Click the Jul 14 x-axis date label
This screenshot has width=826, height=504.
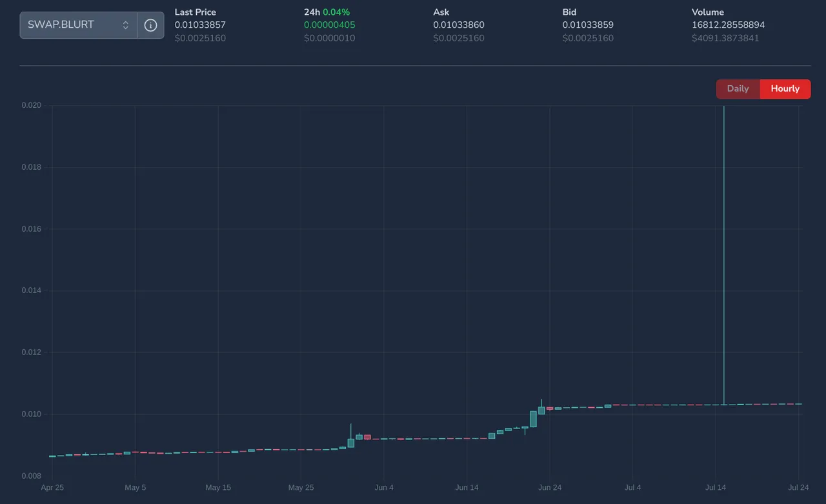click(x=716, y=488)
